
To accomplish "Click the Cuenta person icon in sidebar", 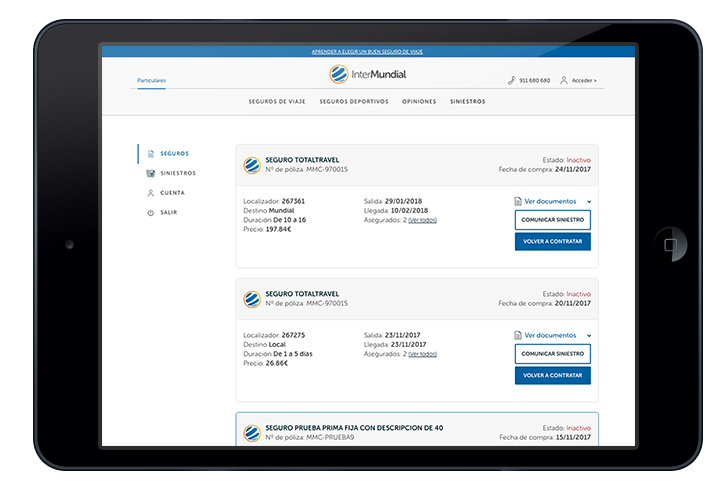I will (x=150, y=193).
